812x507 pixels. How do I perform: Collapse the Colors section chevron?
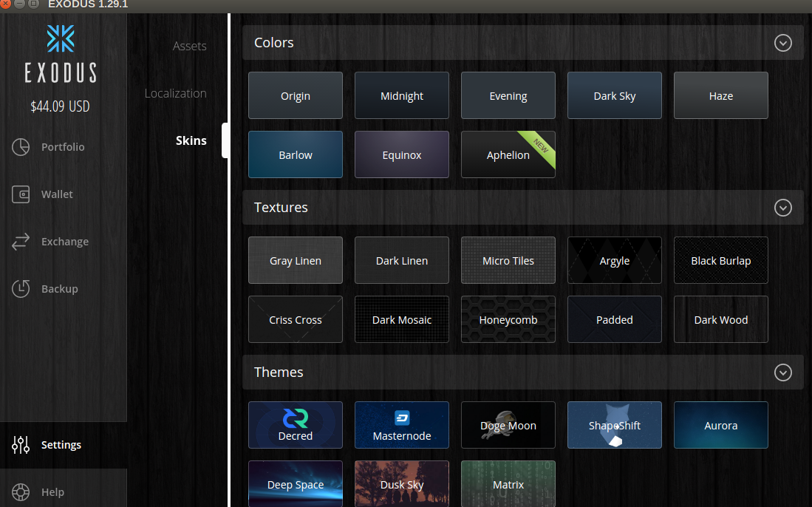tap(783, 43)
